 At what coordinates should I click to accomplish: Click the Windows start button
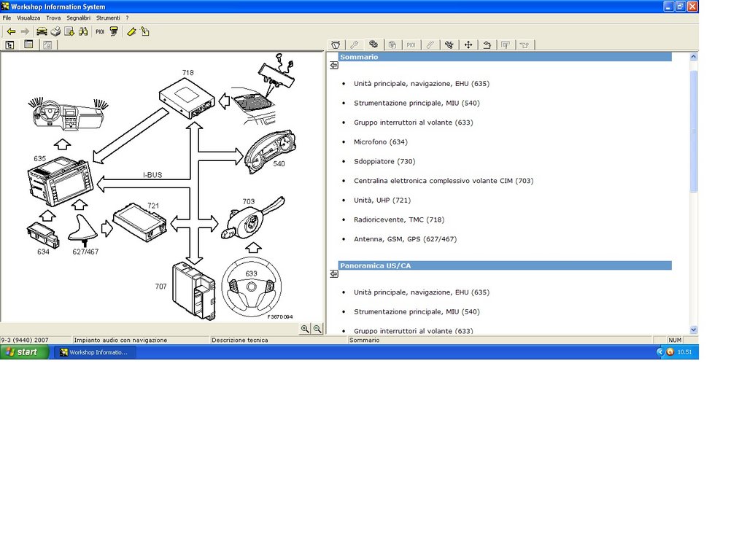point(24,352)
